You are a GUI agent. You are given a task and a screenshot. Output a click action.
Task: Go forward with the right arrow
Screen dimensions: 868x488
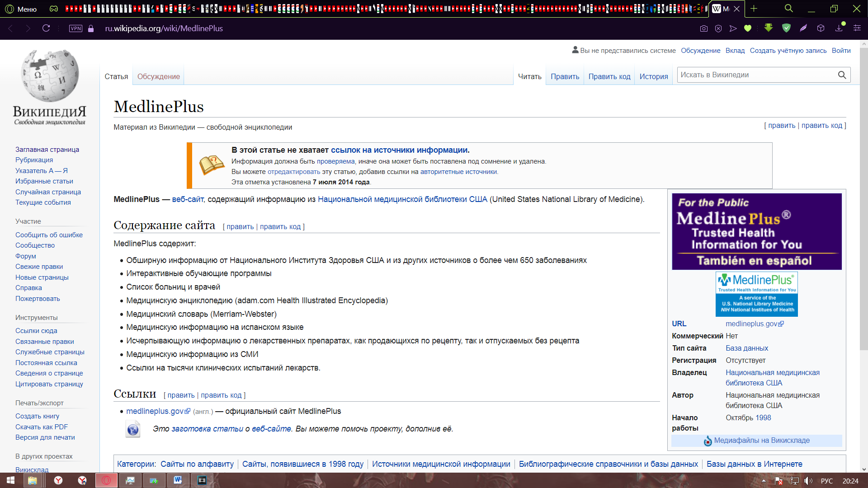coord(28,28)
